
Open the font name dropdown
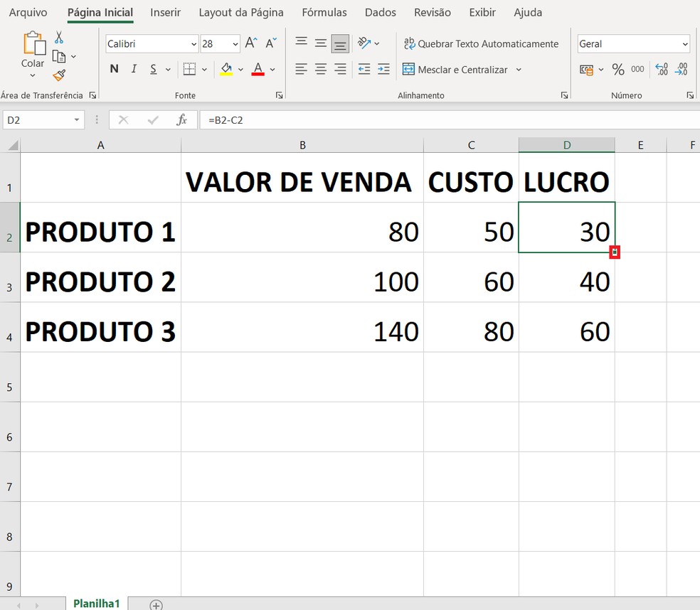coord(195,43)
